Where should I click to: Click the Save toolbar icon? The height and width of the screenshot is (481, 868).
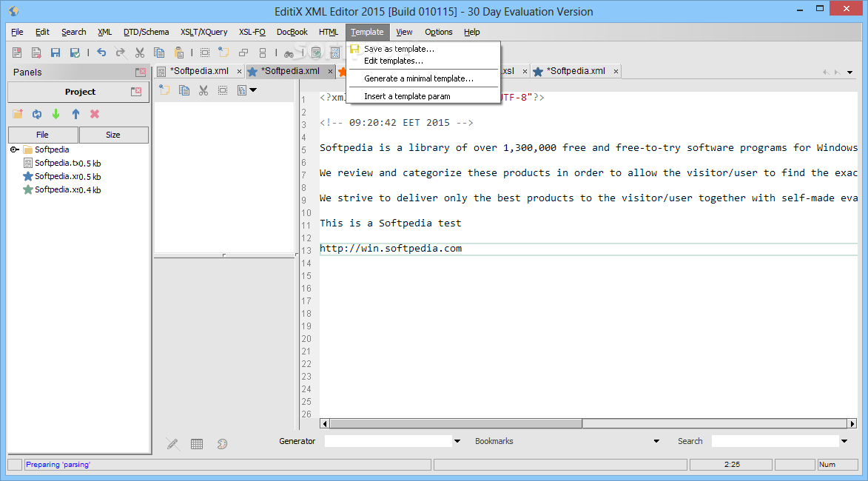55,53
